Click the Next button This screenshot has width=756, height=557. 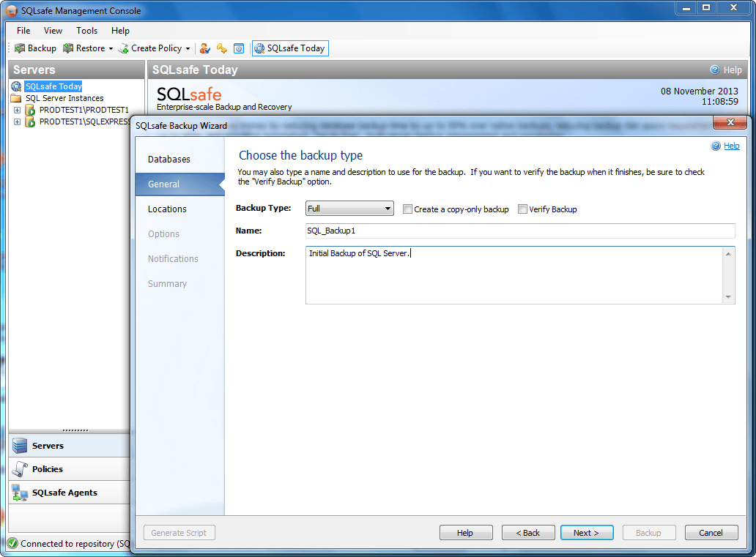[587, 532]
